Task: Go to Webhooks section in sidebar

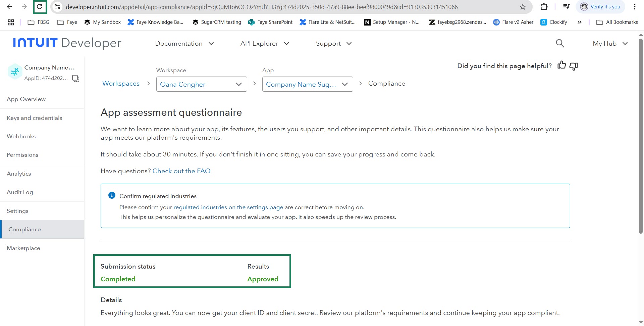Action: (21, 136)
